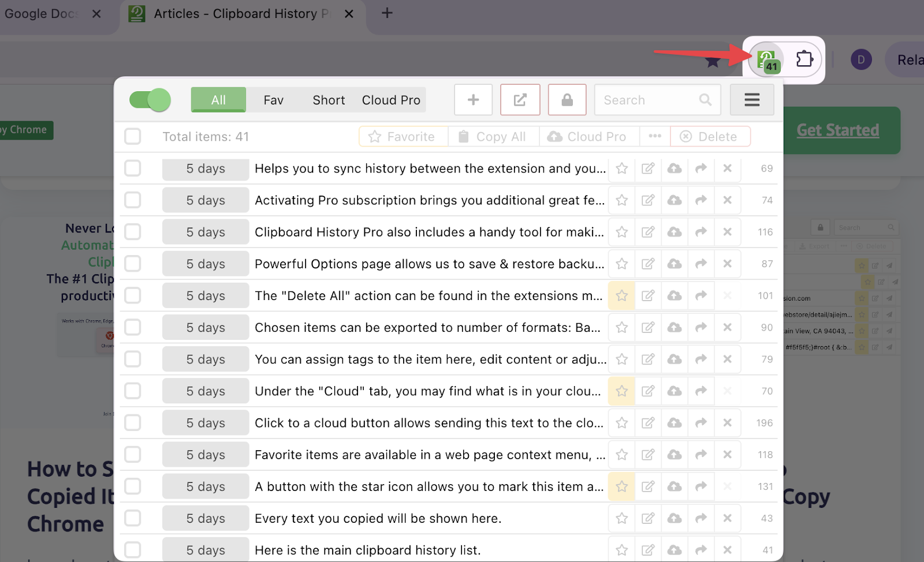
Task: Expand more actions with the three-dots button
Action: pos(655,137)
